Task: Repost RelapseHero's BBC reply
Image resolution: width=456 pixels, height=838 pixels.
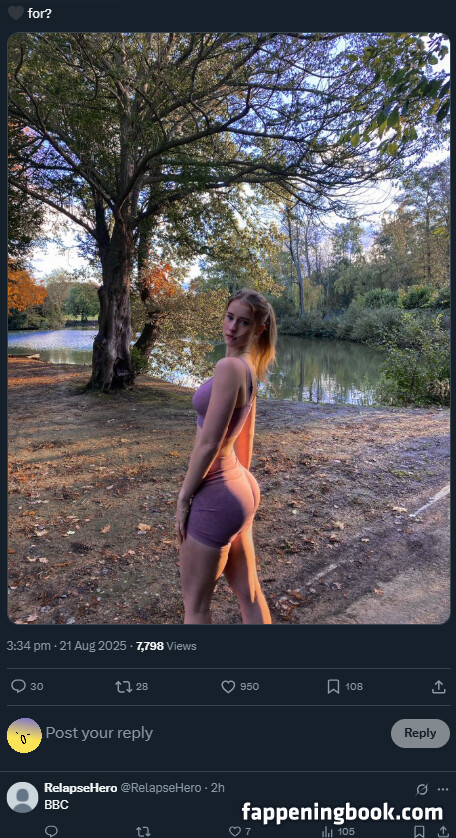Action: (x=143, y=831)
